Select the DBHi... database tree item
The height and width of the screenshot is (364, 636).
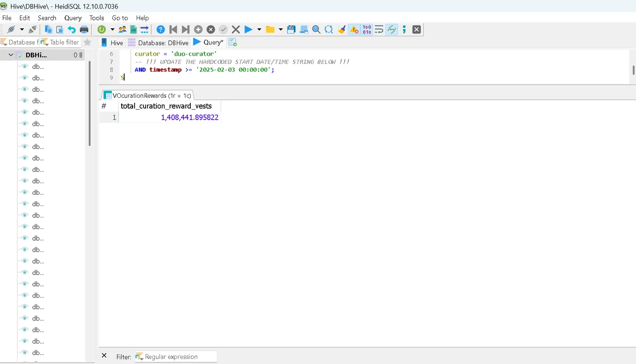[36, 55]
